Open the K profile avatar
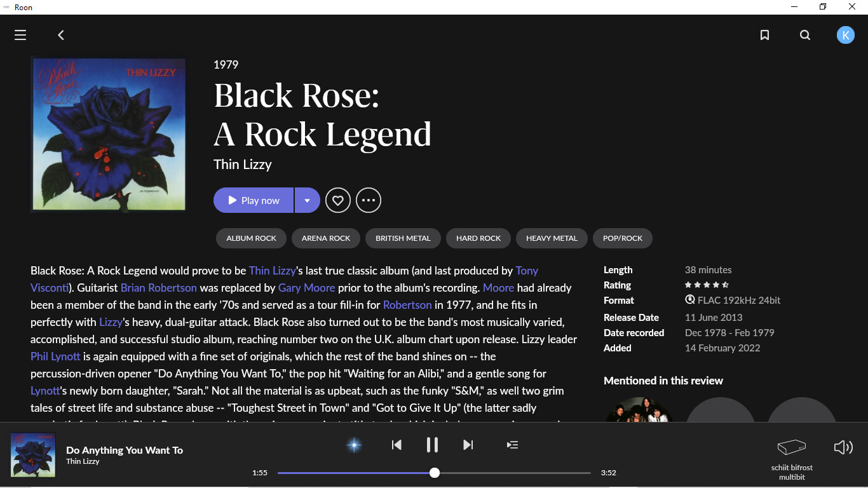 coord(845,35)
